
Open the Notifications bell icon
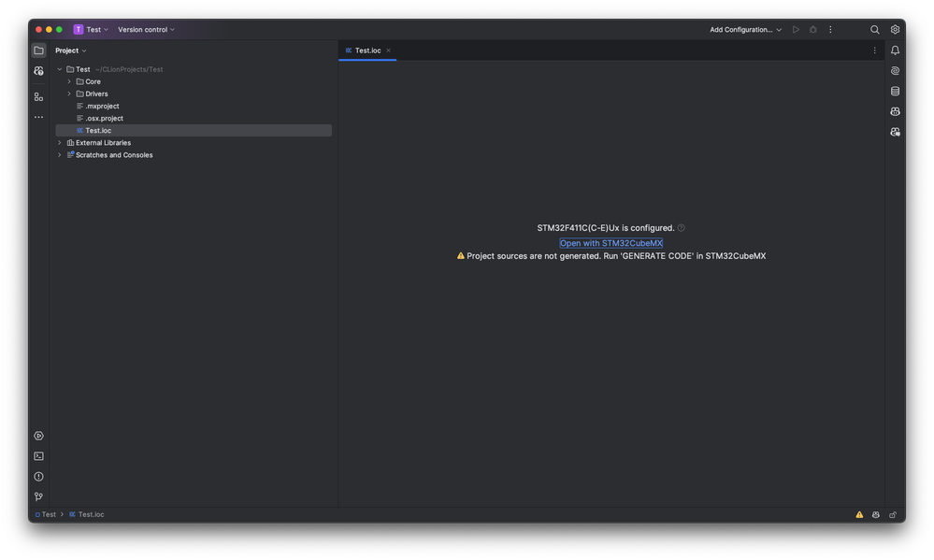[x=895, y=50]
